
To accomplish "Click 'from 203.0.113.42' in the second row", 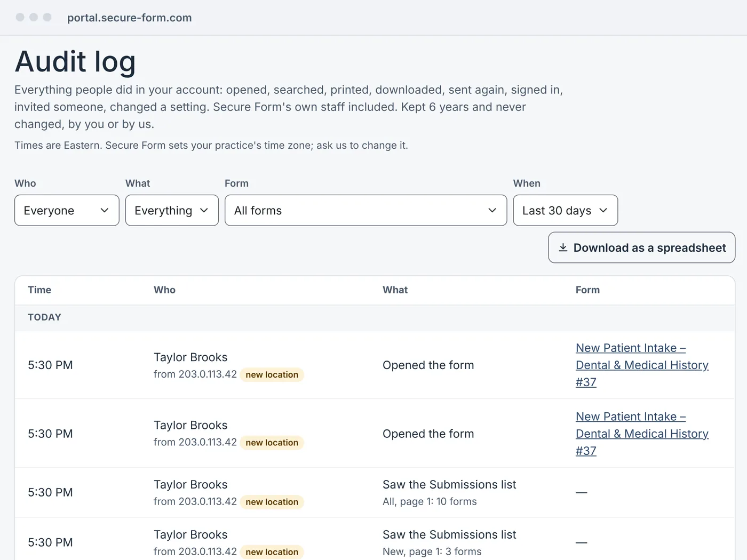I will click(195, 442).
